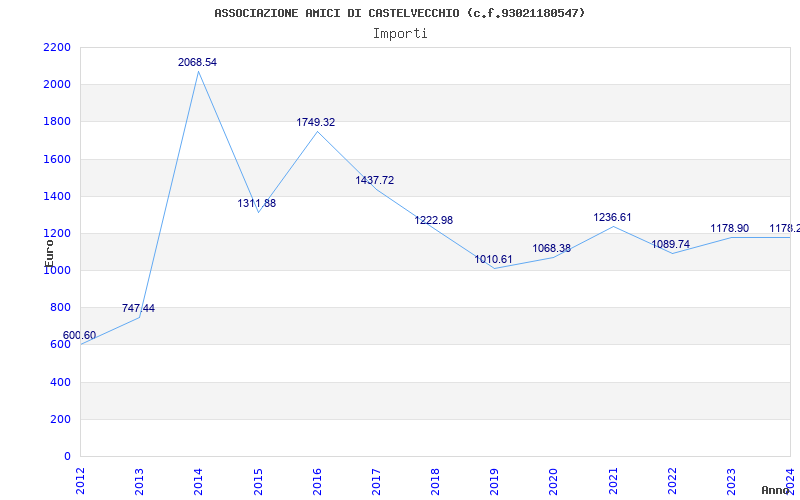800x500 pixels.
Task: Click the 1600 y-axis tick label
Action: (57, 159)
